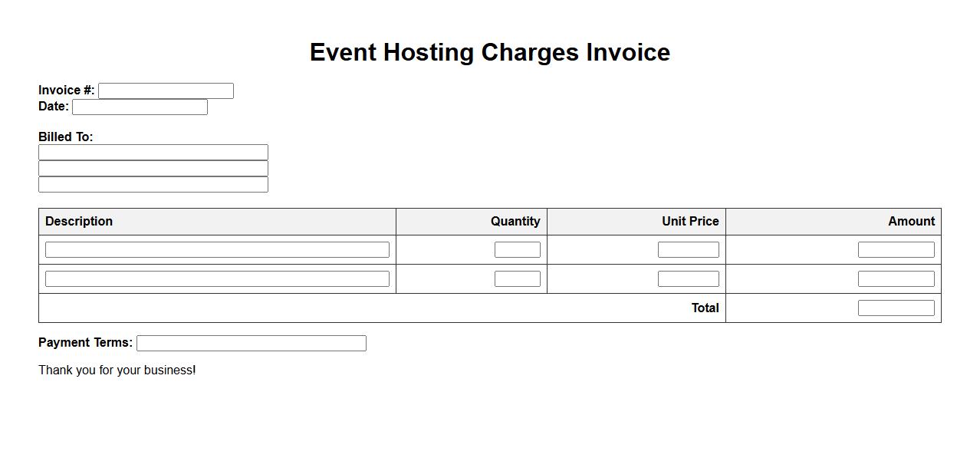The width and height of the screenshot is (980, 461).
Task: Click the second Billed To line
Action: 153,168
